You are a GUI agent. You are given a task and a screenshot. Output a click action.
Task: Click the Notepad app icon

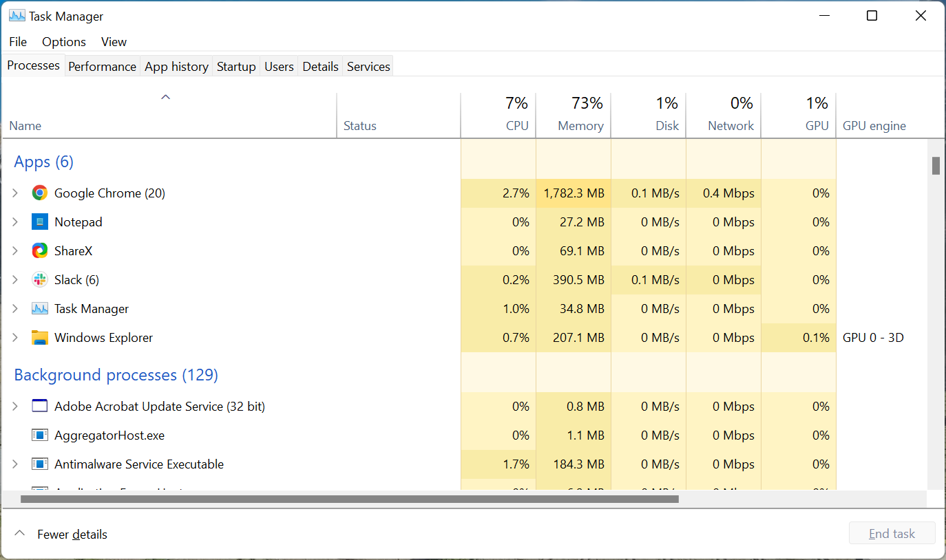pyautogui.click(x=40, y=222)
